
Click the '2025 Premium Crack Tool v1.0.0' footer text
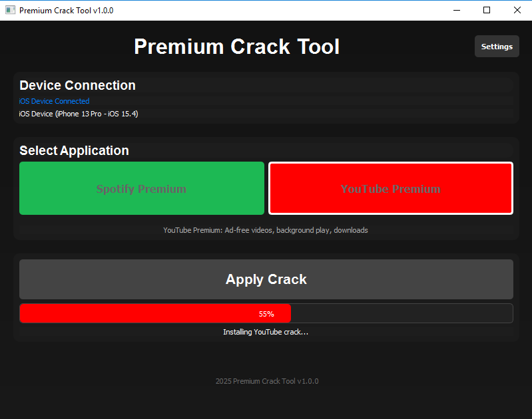[x=267, y=381]
